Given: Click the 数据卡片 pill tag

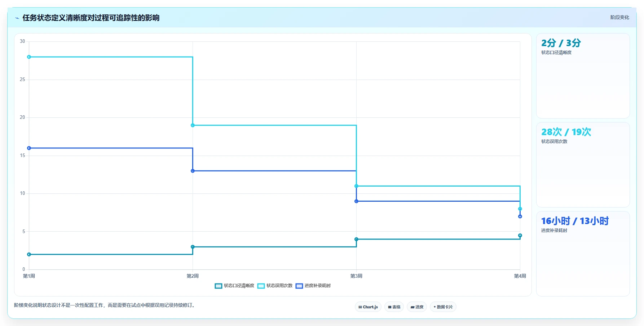Looking at the screenshot, I should coord(443,307).
